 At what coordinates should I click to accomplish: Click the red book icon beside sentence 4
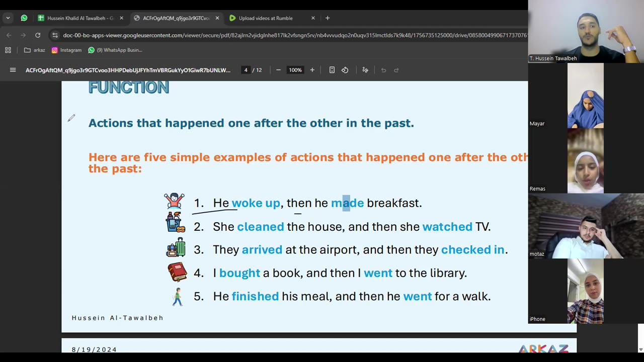177,272
